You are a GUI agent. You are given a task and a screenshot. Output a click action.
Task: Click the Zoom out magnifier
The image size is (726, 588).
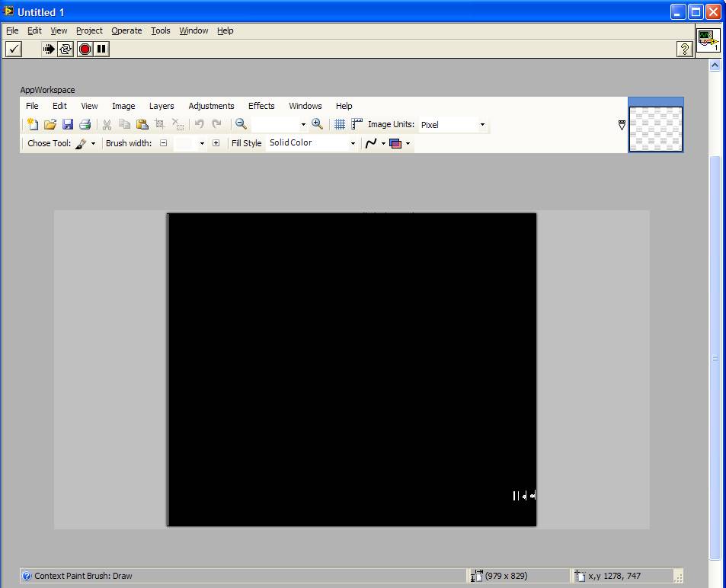pyautogui.click(x=241, y=124)
